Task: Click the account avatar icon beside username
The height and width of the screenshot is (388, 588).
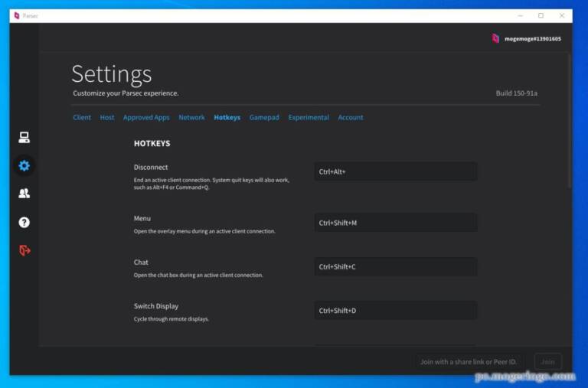Action: (x=495, y=38)
